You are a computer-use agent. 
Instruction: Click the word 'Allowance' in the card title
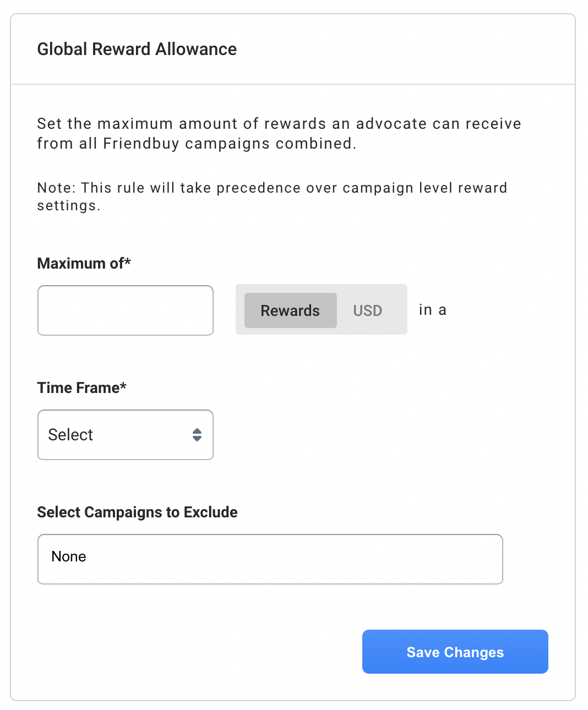196,49
